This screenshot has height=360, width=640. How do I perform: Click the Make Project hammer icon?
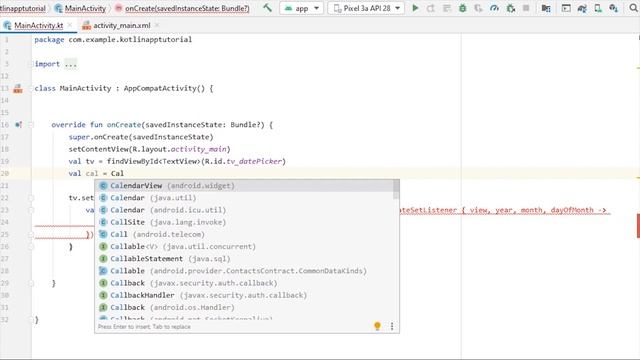click(267, 8)
